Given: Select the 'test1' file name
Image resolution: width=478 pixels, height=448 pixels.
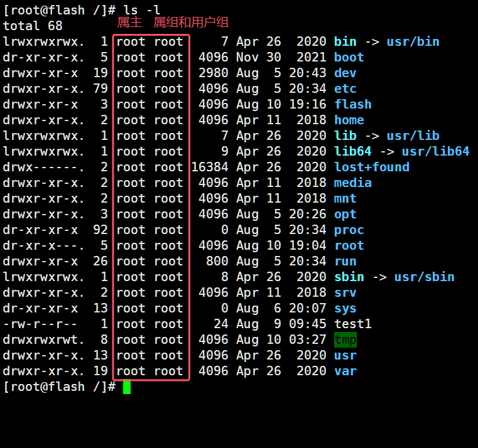Looking at the screenshot, I should click(x=353, y=324).
